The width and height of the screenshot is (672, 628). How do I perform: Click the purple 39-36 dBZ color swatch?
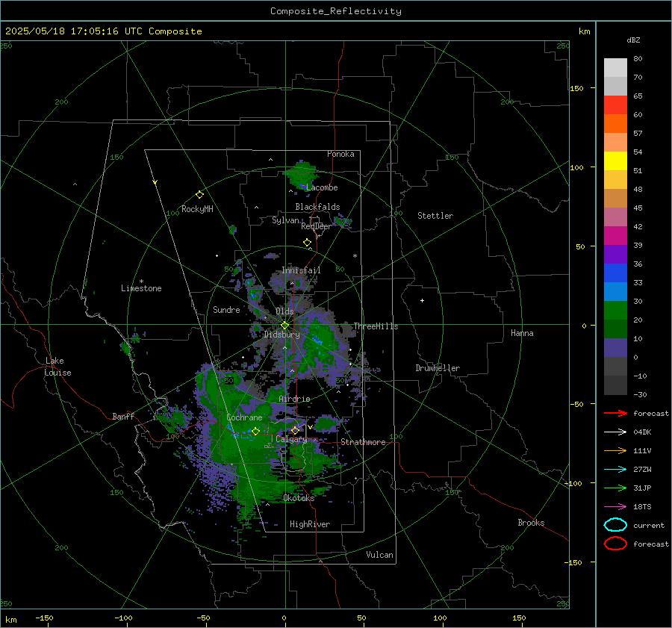[615, 254]
